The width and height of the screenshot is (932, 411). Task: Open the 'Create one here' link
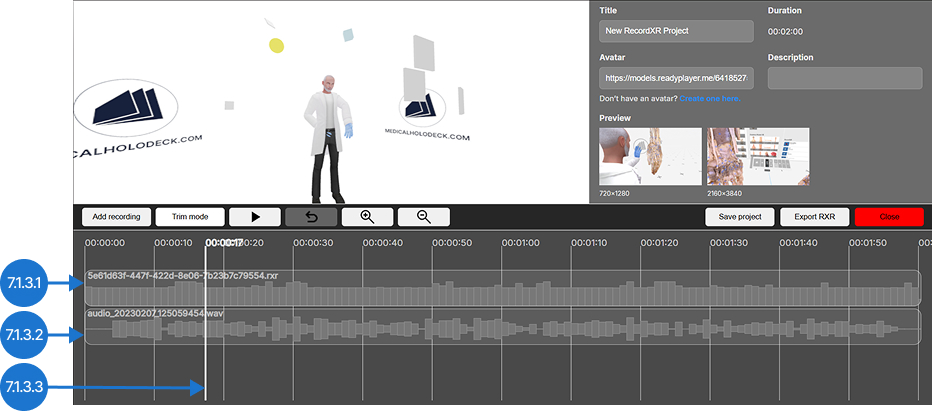(711, 99)
